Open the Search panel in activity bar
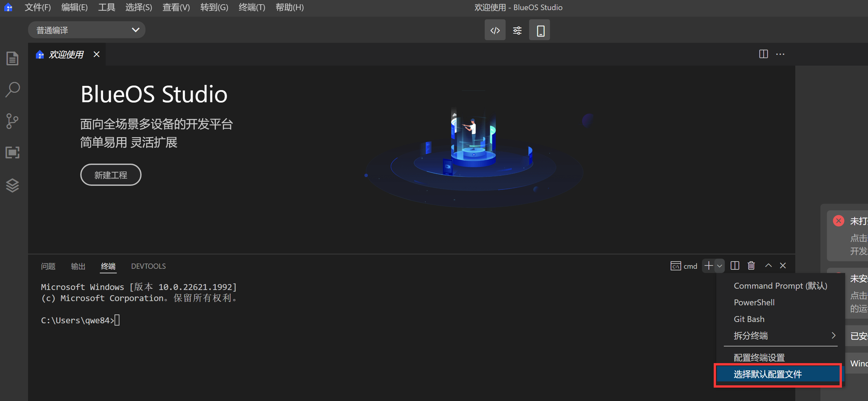Image resolution: width=868 pixels, height=401 pixels. (x=12, y=90)
